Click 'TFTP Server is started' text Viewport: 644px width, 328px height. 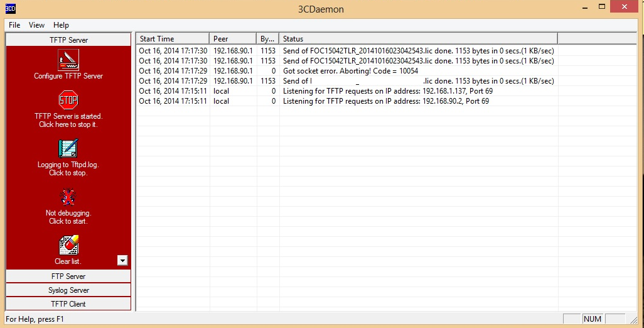pyautogui.click(x=68, y=116)
